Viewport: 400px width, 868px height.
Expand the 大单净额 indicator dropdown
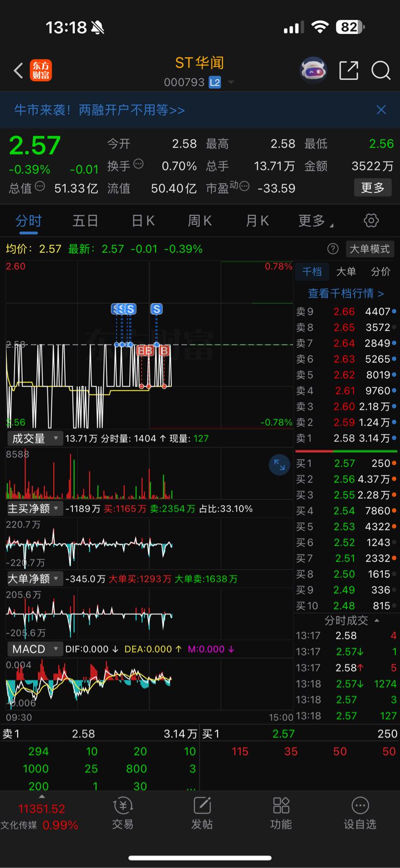[35, 579]
